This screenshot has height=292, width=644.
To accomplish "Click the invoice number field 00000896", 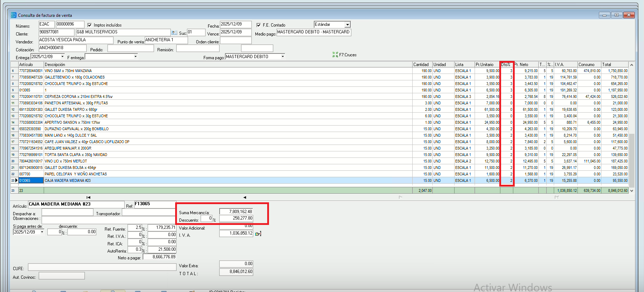I will click(70, 24).
